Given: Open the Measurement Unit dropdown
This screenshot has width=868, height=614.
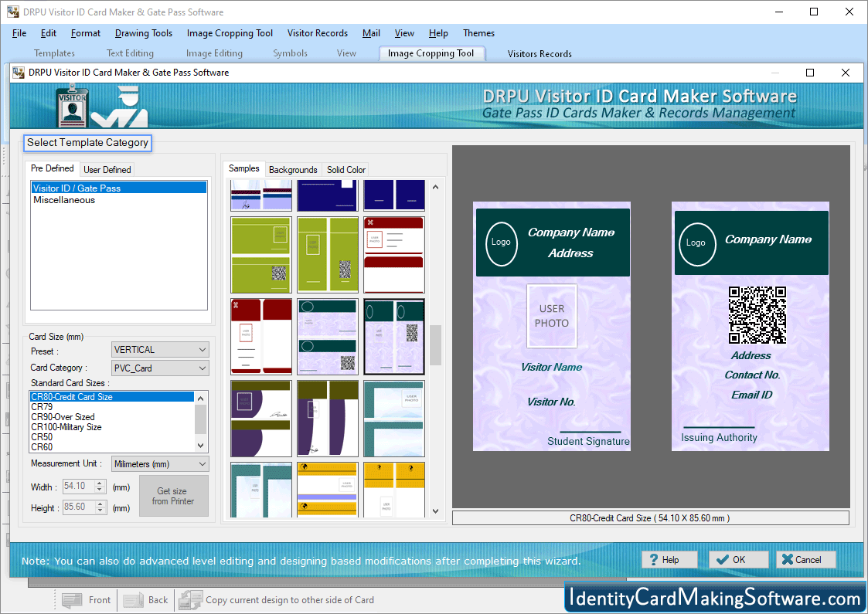Looking at the screenshot, I should 159,463.
